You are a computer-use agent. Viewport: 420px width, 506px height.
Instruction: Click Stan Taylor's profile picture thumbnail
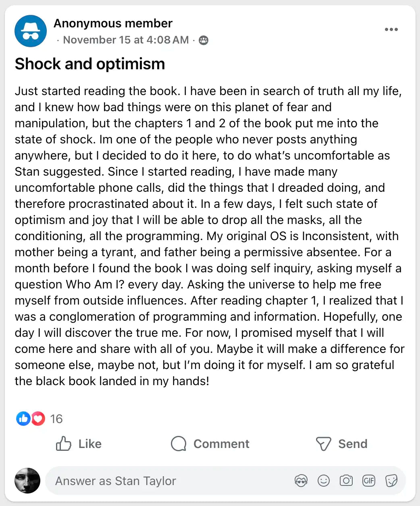coord(27,481)
